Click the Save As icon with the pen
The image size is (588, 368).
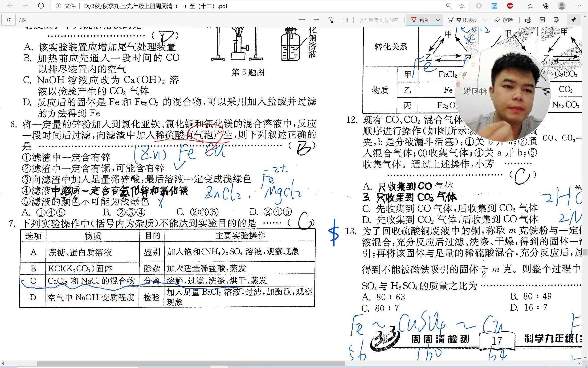pos(556,20)
